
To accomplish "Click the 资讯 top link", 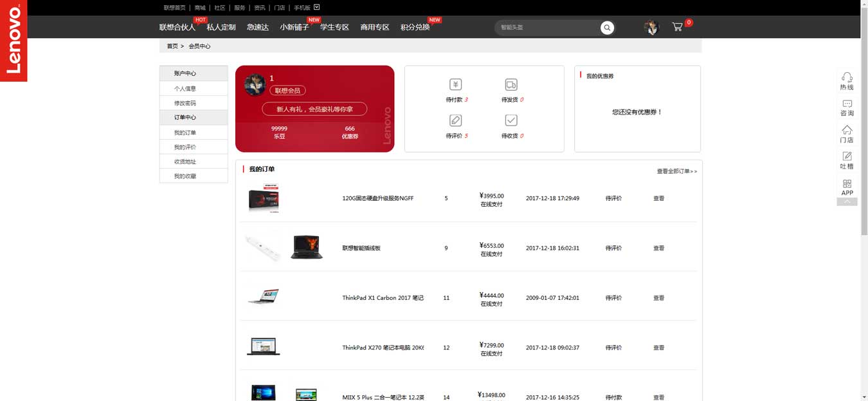I will (260, 8).
